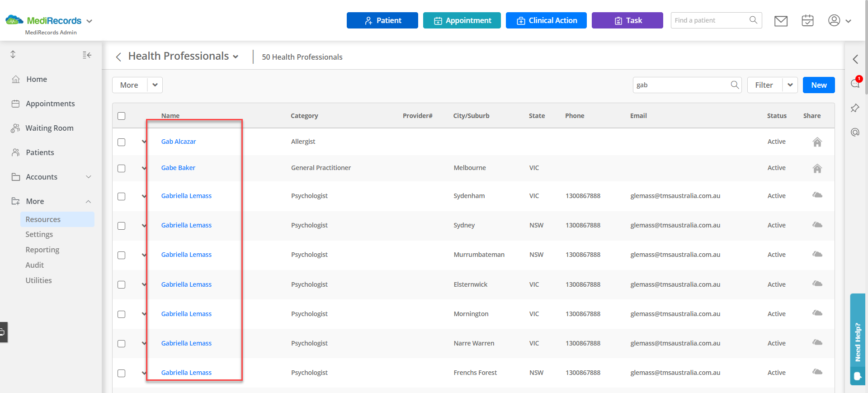868x393 pixels.
Task: Click cloud share icon for the Mornington row
Action: (817, 313)
